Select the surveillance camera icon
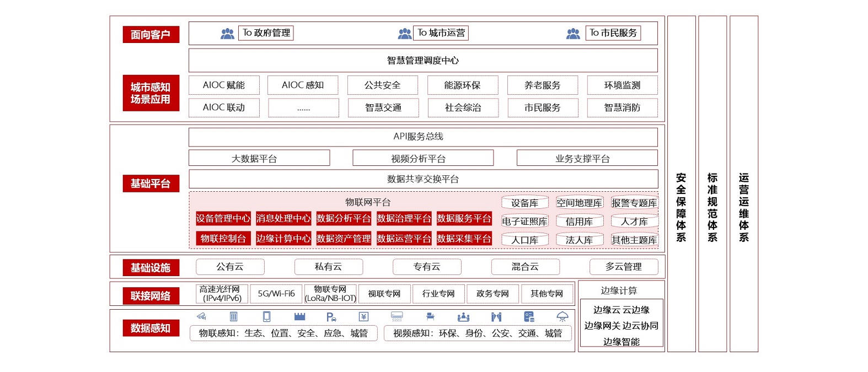Image resolution: width=868 pixels, height=372 pixels. [x=201, y=316]
